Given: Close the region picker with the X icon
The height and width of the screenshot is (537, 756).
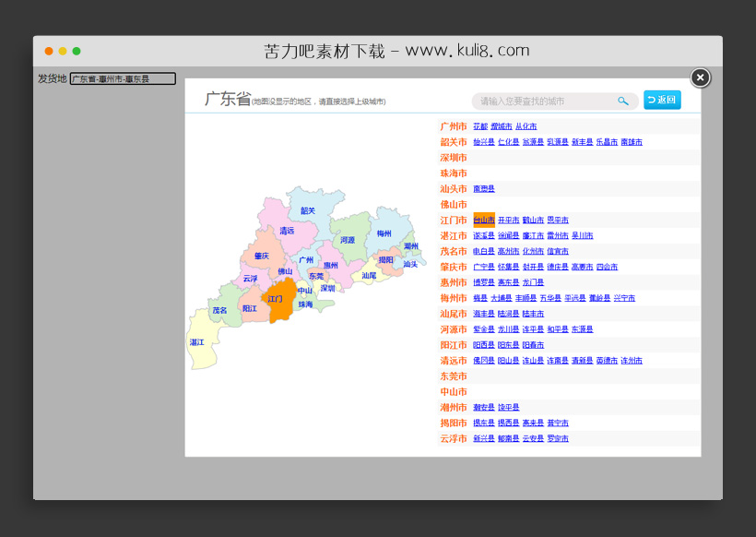Looking at the screenshot, I should coord(701,78).
